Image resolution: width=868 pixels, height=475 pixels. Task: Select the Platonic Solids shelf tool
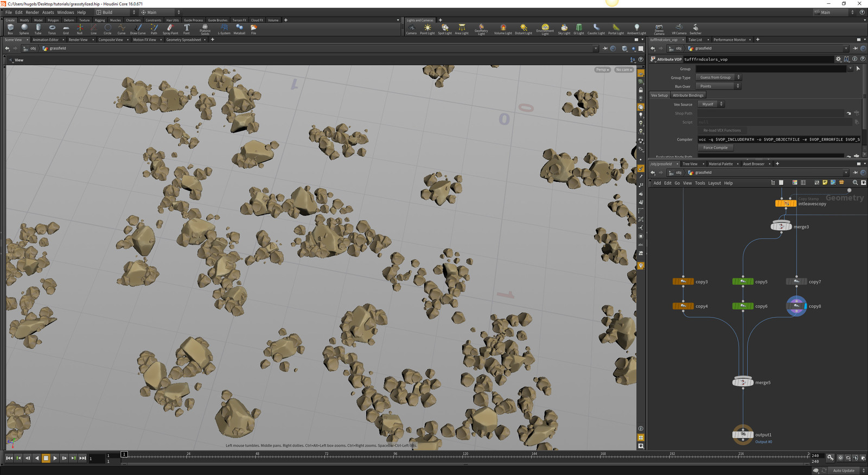point(205,29)
